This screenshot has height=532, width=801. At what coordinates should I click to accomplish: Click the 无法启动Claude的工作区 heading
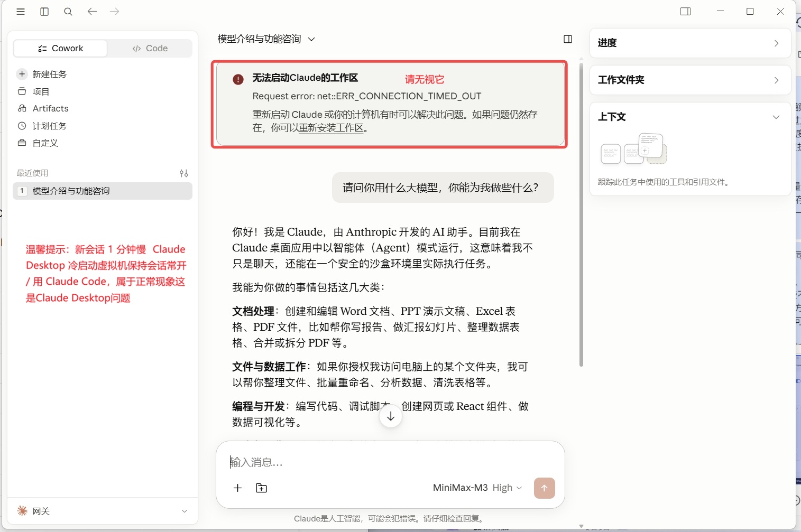305,78
